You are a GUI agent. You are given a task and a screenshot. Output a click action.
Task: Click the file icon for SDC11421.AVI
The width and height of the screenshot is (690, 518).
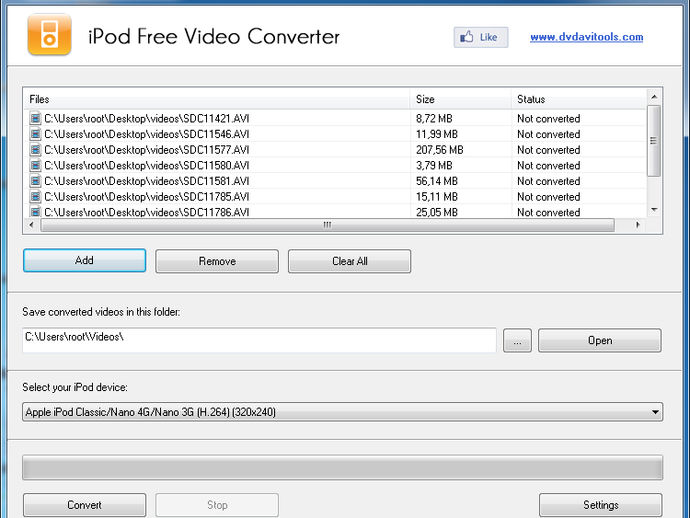35,118
